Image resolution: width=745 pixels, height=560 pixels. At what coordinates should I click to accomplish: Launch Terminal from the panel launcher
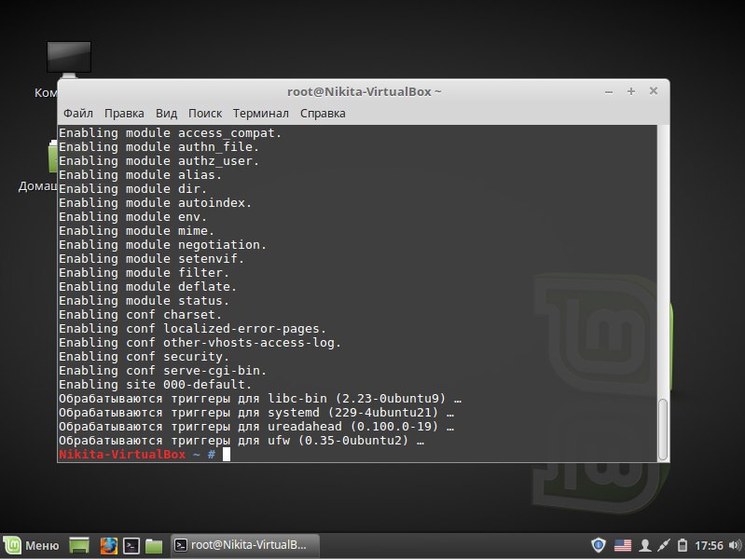tap(131, 546)
